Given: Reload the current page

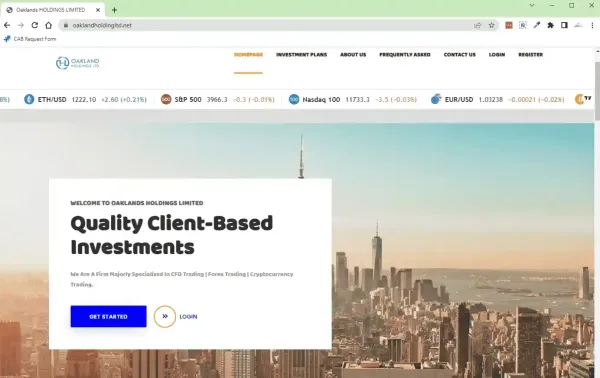Looking at the screenshot, I should point(34,25).
